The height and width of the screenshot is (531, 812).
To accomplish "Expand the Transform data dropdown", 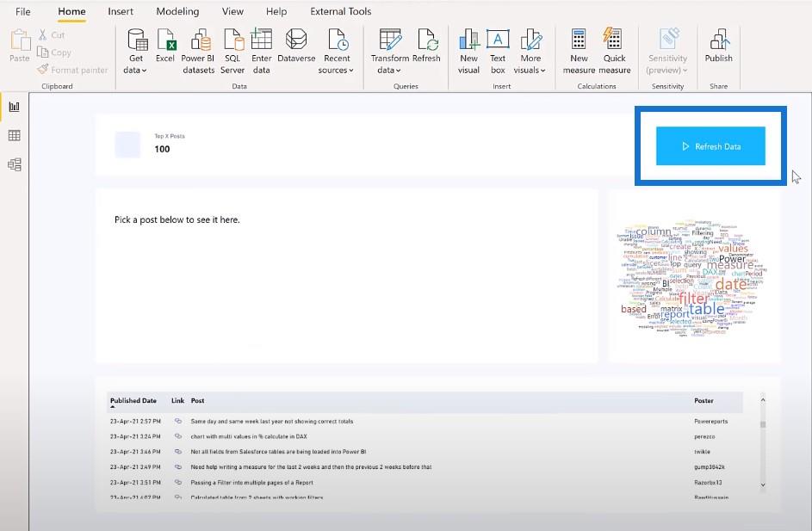I will [x=389, y=52].
